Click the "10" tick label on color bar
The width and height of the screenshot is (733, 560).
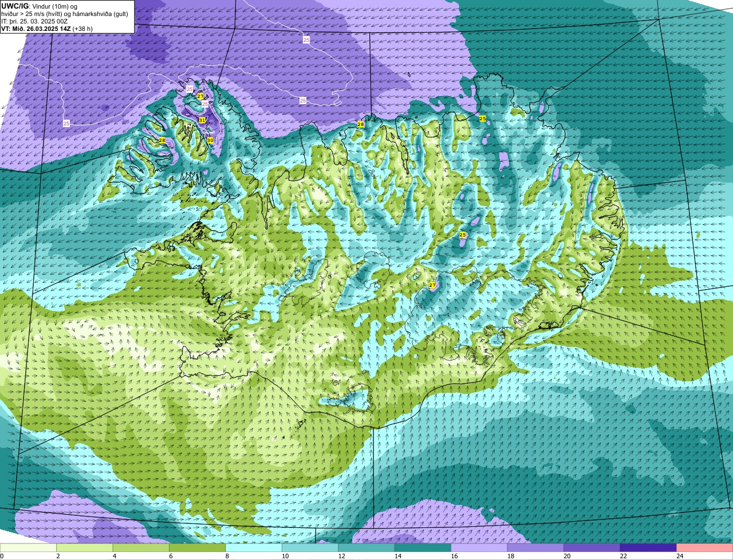[285, 556]
